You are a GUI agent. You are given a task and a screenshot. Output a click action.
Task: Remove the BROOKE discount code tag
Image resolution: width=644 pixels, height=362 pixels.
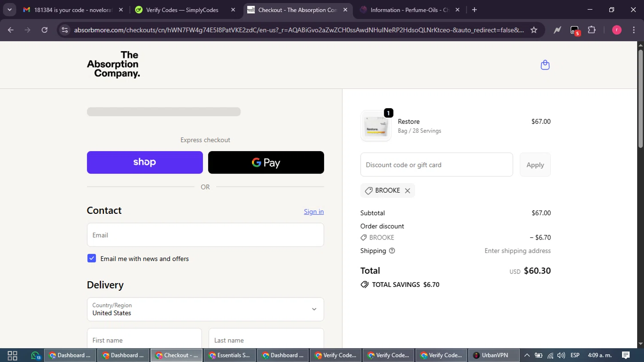407,191
